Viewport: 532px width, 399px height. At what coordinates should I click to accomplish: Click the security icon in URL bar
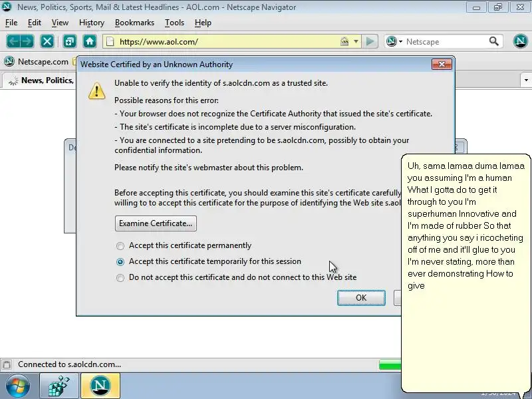[x=344, y=42]
